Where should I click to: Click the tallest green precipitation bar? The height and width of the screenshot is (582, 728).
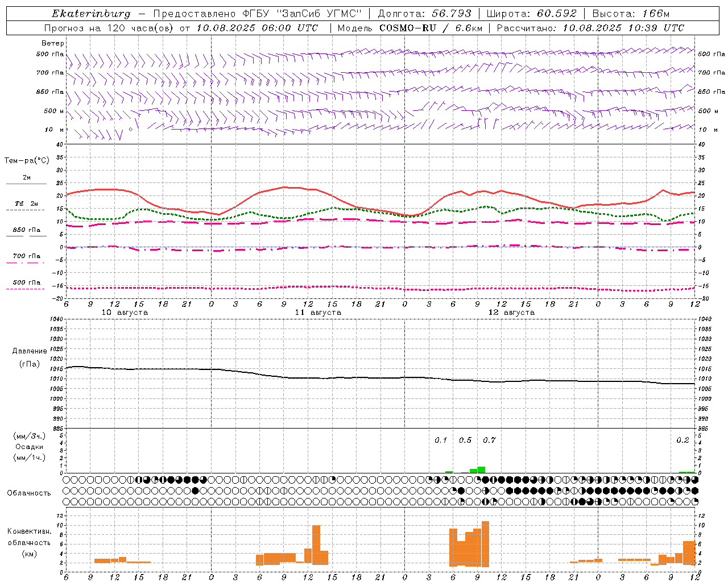tap(481, 469)
